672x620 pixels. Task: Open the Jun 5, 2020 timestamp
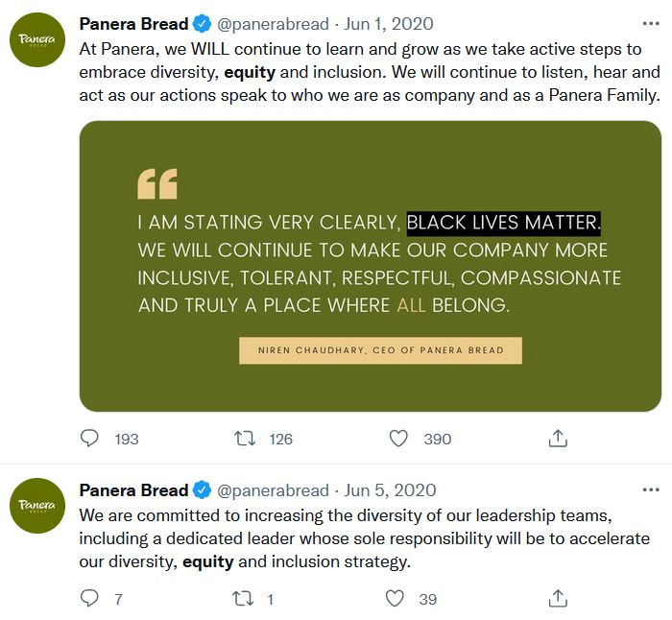coord(391,490)
